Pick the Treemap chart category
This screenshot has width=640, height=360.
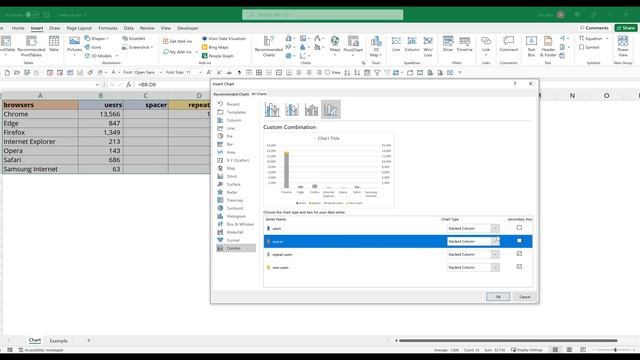pyautogui.click(x=236, y=200)
